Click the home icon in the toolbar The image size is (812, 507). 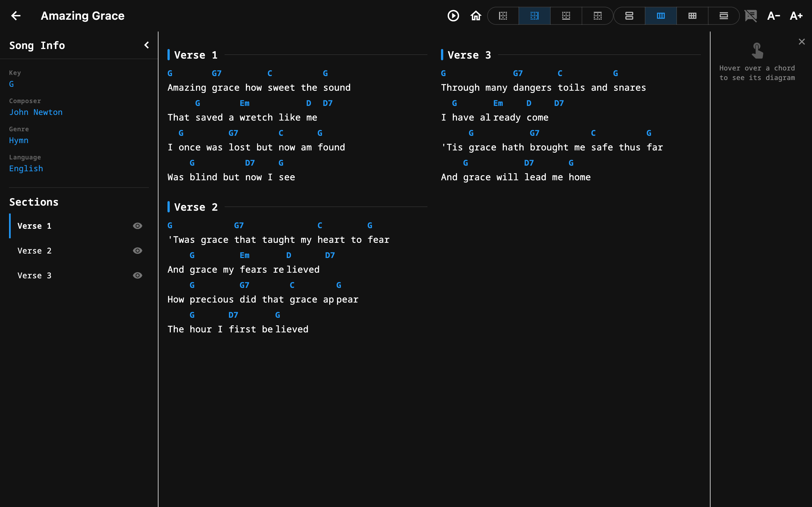click(476, 15)
